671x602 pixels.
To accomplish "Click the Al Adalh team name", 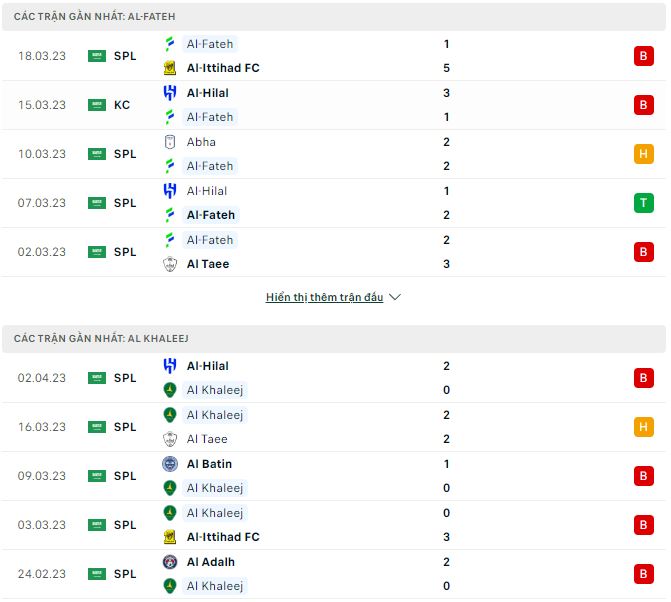I will click(211, 562).
